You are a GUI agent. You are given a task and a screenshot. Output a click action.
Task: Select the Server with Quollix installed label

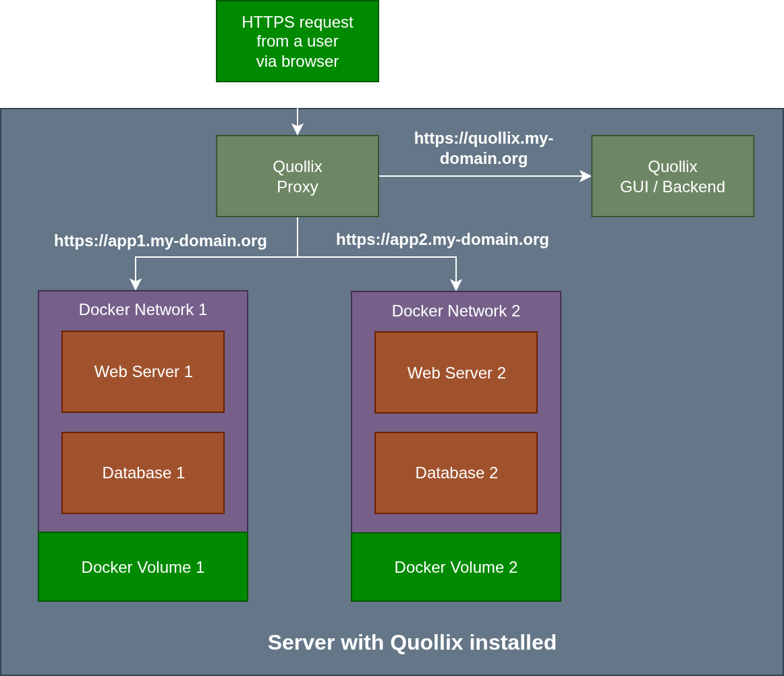[412, 642]
